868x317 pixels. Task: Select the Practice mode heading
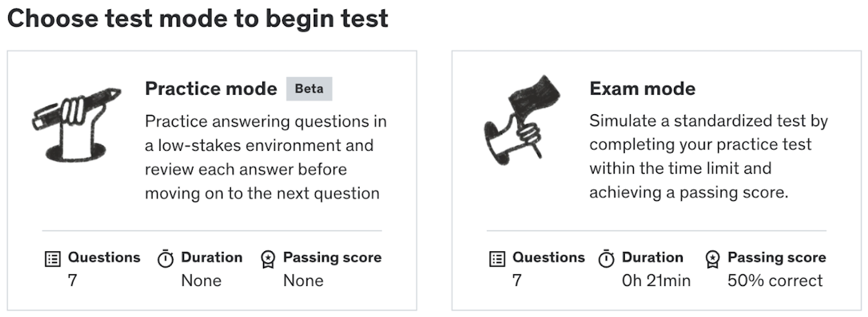(x=211, y=89)
